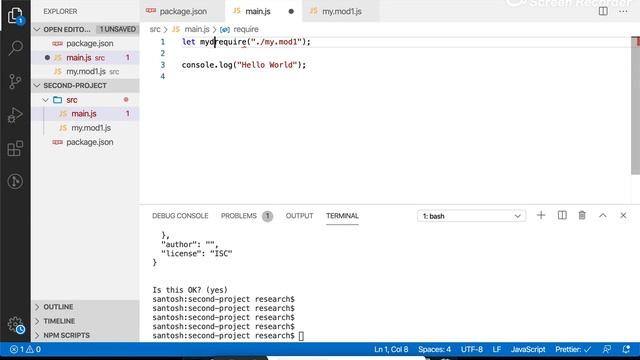Viewport: 640px width, 360px height.
Task: Open main.js under src folder
Action: pyautogui.click(x=85, y=113)
